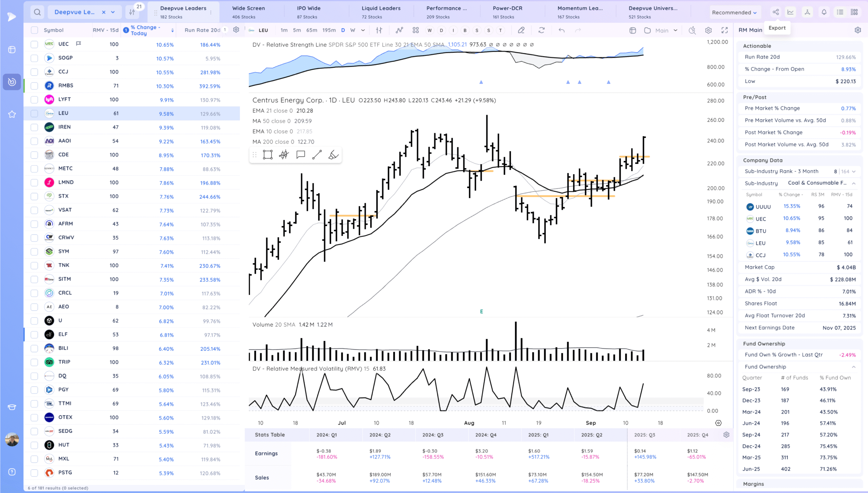Open the favorites star sidebar icon
Viewport: 868px width, 493px height.
tap(12, 114)
